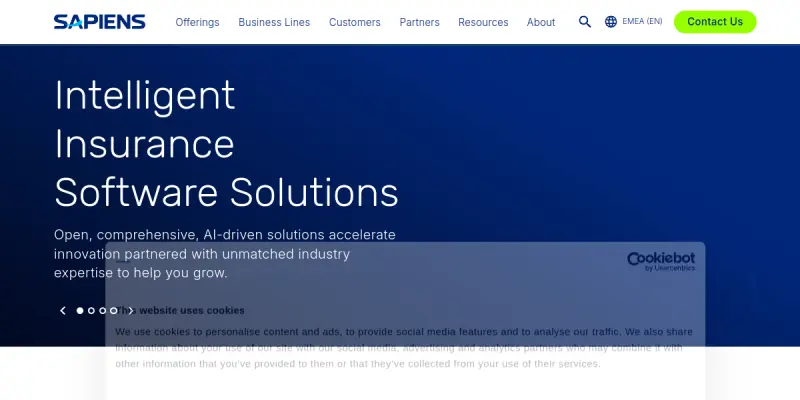Open the EMEA (EN) region selector
The height and width of the screenshot is (400, 800).
[642, 21]
